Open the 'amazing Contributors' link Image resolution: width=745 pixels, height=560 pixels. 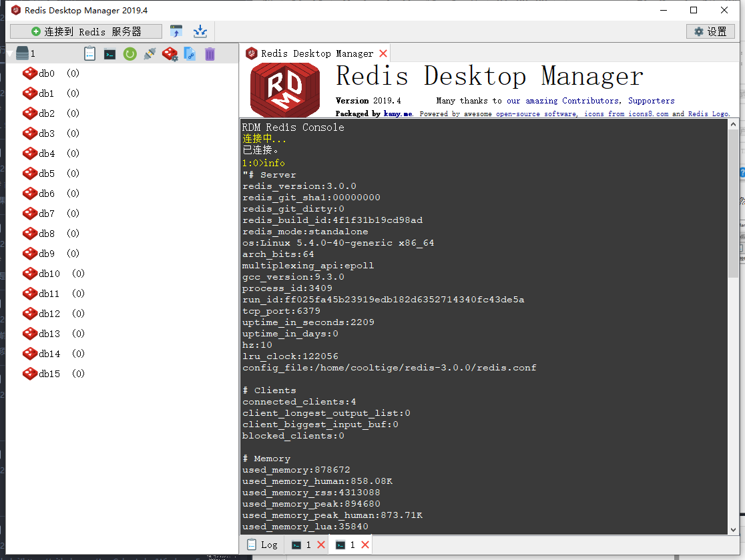[x=573, y=101]
